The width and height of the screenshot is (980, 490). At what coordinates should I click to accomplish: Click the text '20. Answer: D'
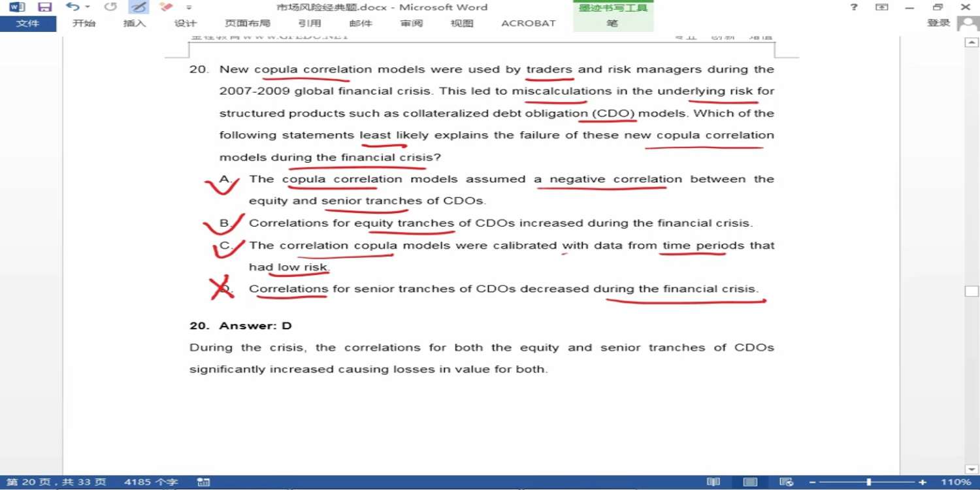pyautogui.click(x=240, y=325)
